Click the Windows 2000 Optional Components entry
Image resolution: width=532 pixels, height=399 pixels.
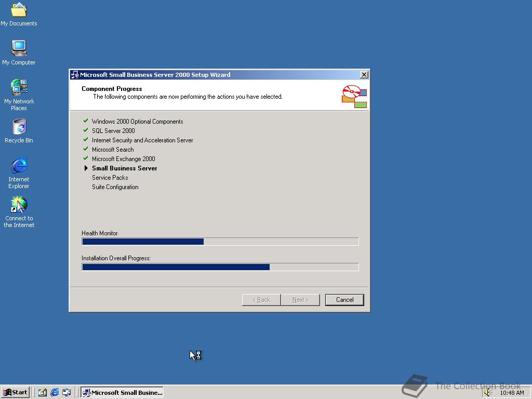point(137,122)
